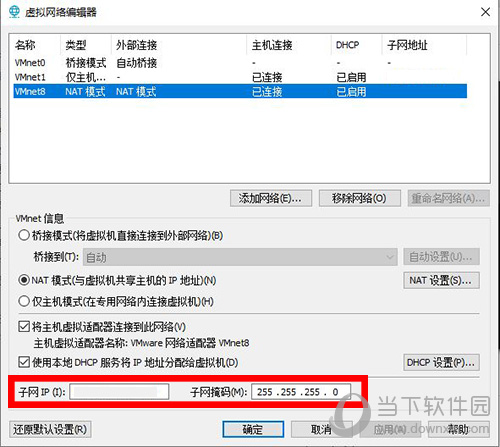Click the DHCP column header
This screenshot has height=447, width=500.
tap(357, 45)
